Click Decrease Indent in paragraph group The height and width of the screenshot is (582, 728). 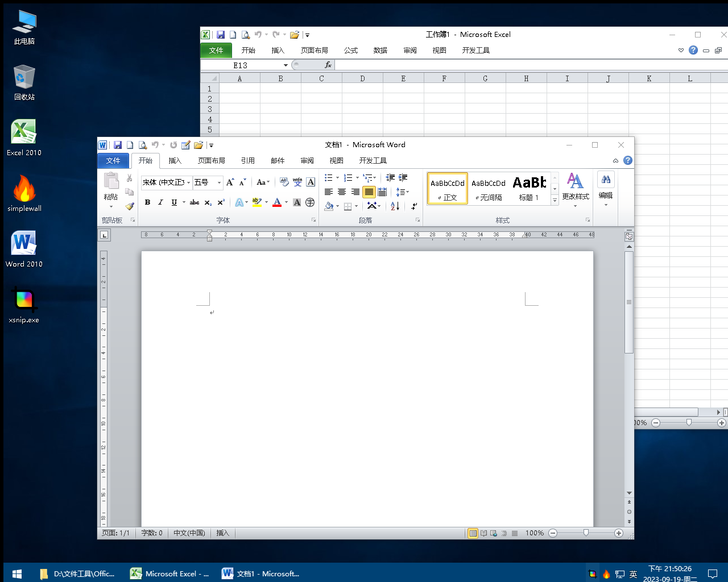[x=390, y=178]
